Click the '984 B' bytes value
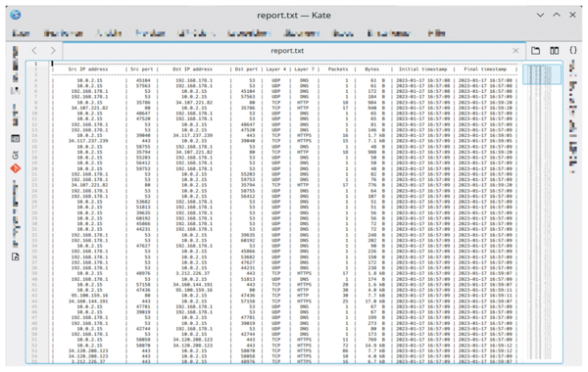The image size is (588, 372). click(x=376, y=102)
